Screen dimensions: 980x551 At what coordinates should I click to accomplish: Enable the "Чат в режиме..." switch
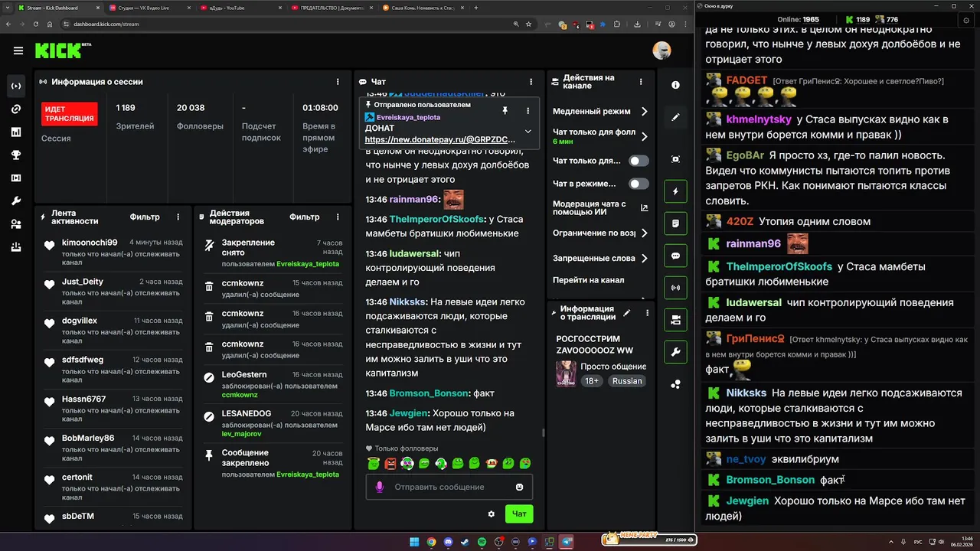pyautogui.click(x=639, y=184)
